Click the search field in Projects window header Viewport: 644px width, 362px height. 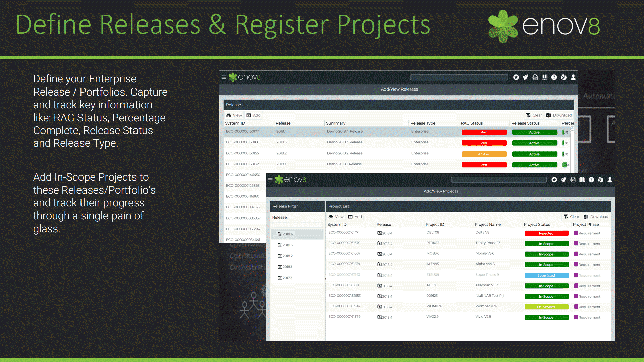[499, 180]
